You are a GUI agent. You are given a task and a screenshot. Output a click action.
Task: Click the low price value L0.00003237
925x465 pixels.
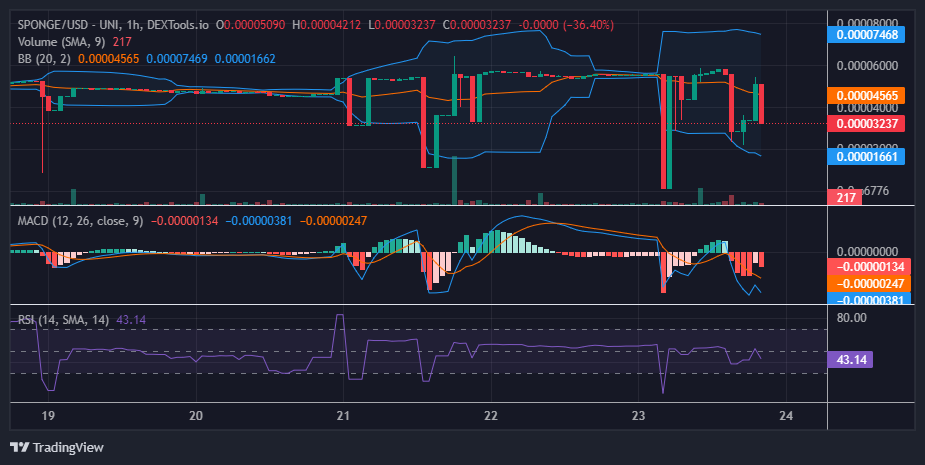(x=401, y=25)
